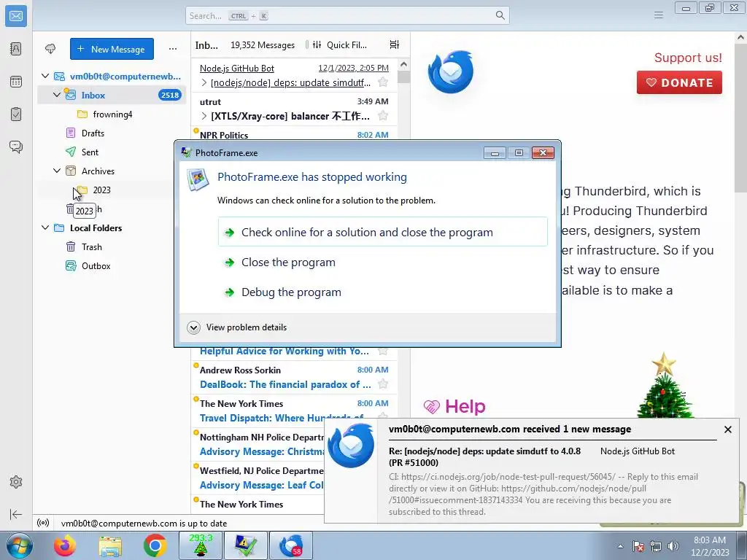747x560 pixels.
Task: Click the search magnifier icon
Action: [x=500, y=15]
